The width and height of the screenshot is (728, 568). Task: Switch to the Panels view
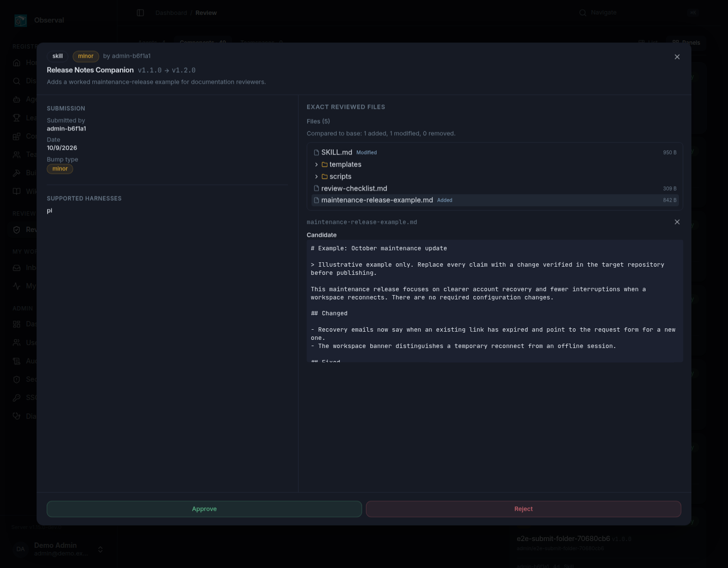686,43
